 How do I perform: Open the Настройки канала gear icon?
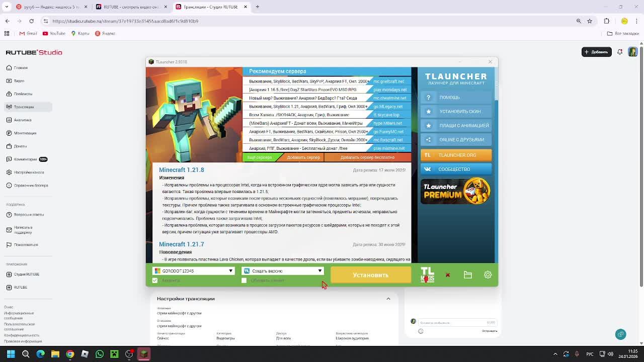point(9,172)
